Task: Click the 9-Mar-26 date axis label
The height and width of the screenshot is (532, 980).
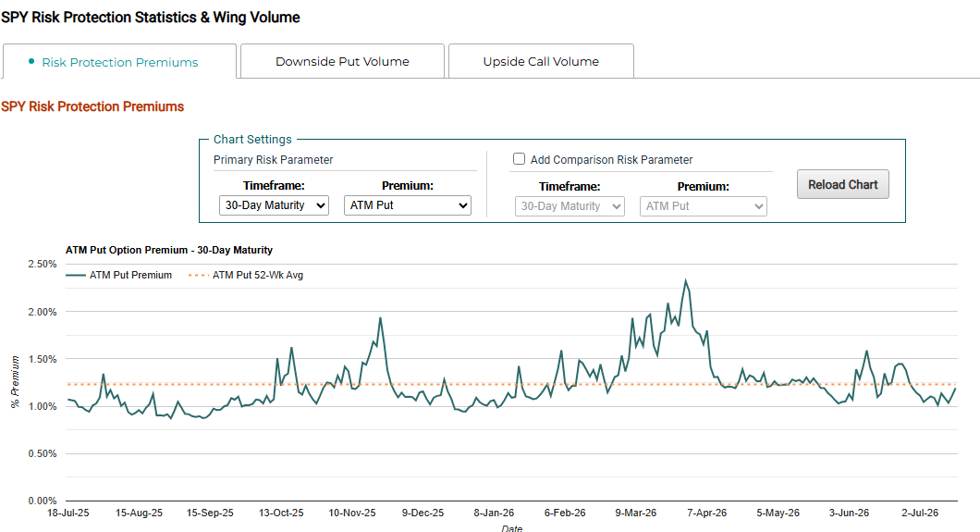Action: click(636, 513)
